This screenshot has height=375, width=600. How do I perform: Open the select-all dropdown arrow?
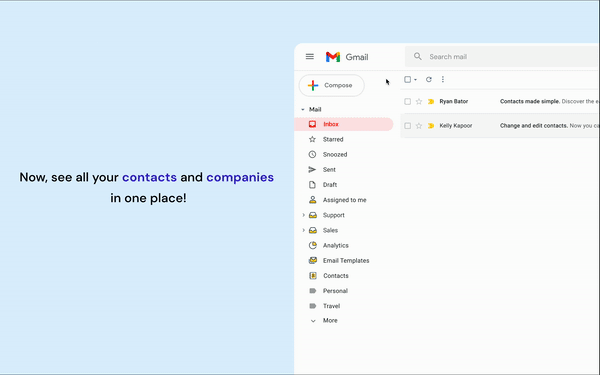tap(415, 80)
